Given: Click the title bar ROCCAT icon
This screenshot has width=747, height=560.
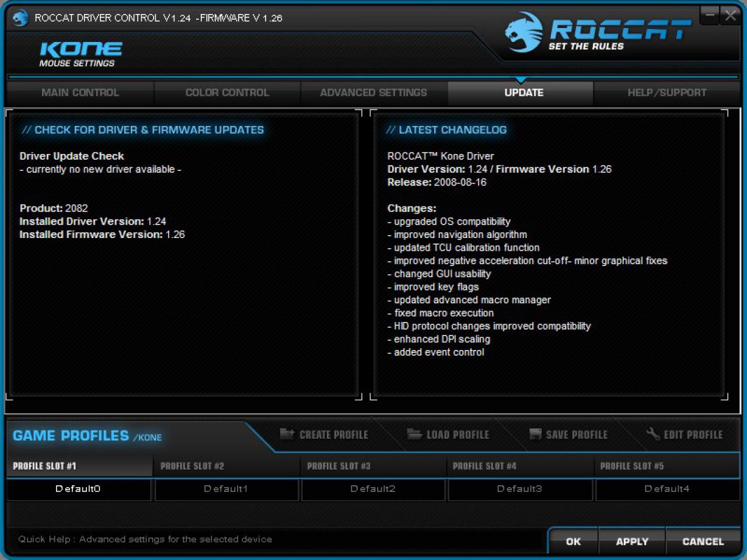Looking at the screenshot, I should point(20,18).
